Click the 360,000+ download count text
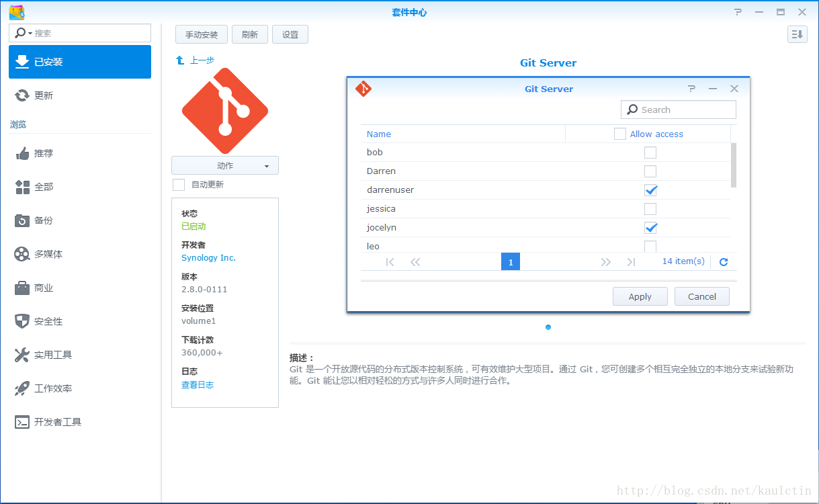 pyautogui.click(x=202, y=353)
